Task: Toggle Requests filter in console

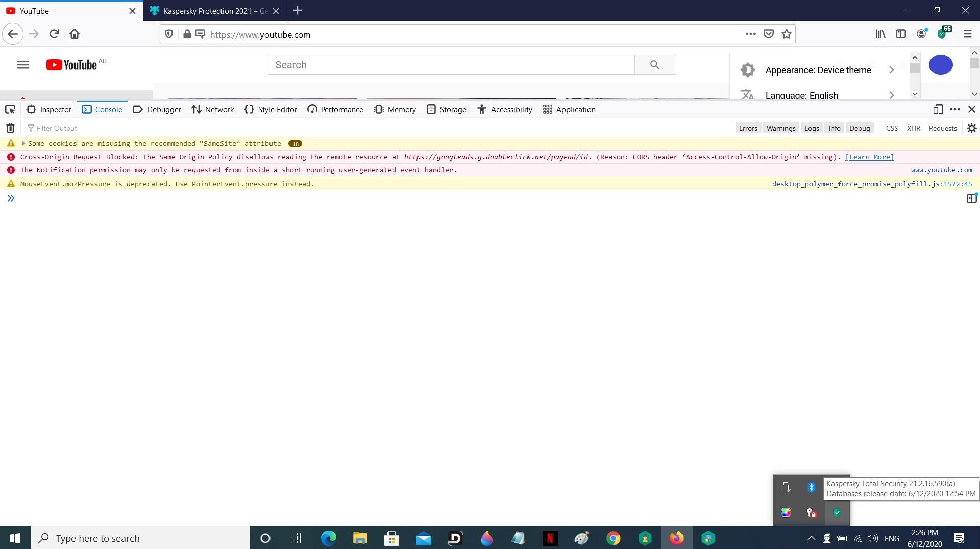Action: pos(943,128)
